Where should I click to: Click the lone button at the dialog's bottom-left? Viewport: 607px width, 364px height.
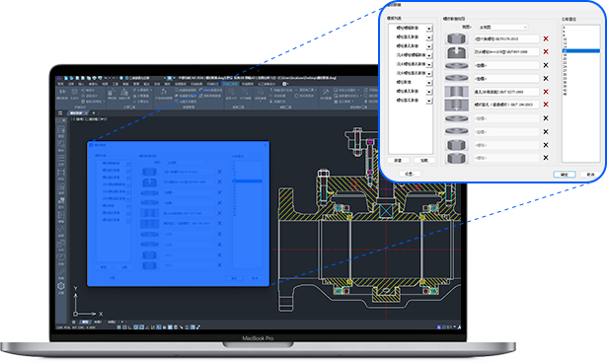(x=410, y=174)
